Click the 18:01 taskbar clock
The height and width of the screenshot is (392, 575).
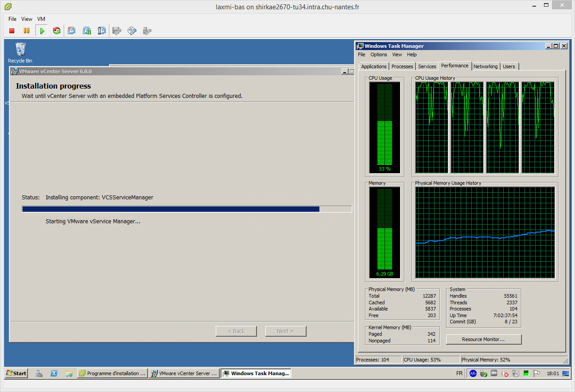552,373
